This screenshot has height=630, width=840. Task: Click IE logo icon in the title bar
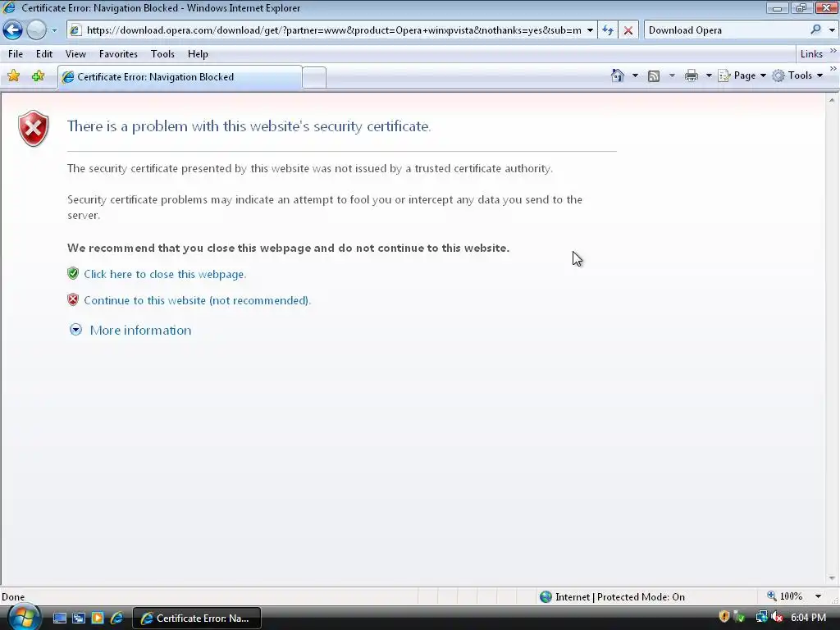(x=9, y=7)
